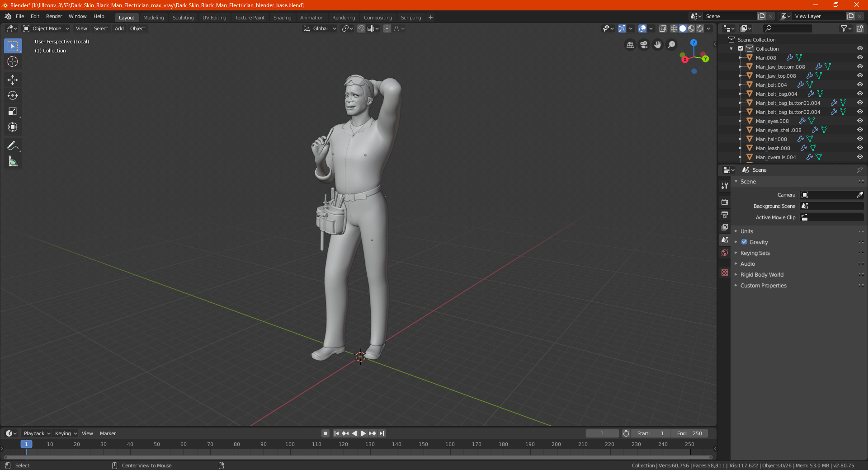Screen dimensions: 868x470
Task: Activate the Cursor tool
Action: [13, 62]
